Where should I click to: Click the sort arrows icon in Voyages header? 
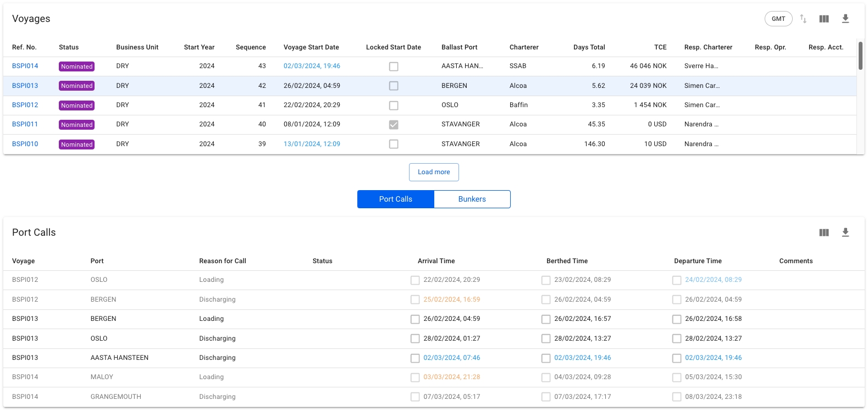pyautogui.click(x=803, y=19)
